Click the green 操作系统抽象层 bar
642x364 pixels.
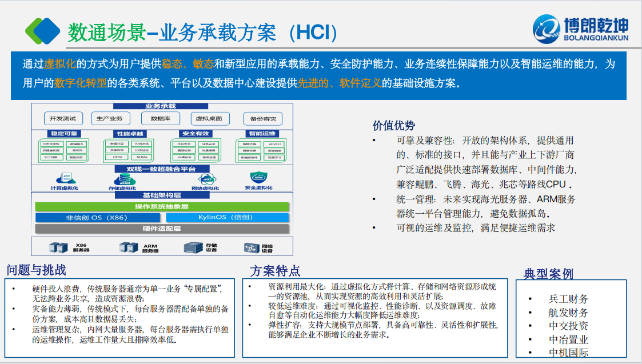click(x=162, y=206)
